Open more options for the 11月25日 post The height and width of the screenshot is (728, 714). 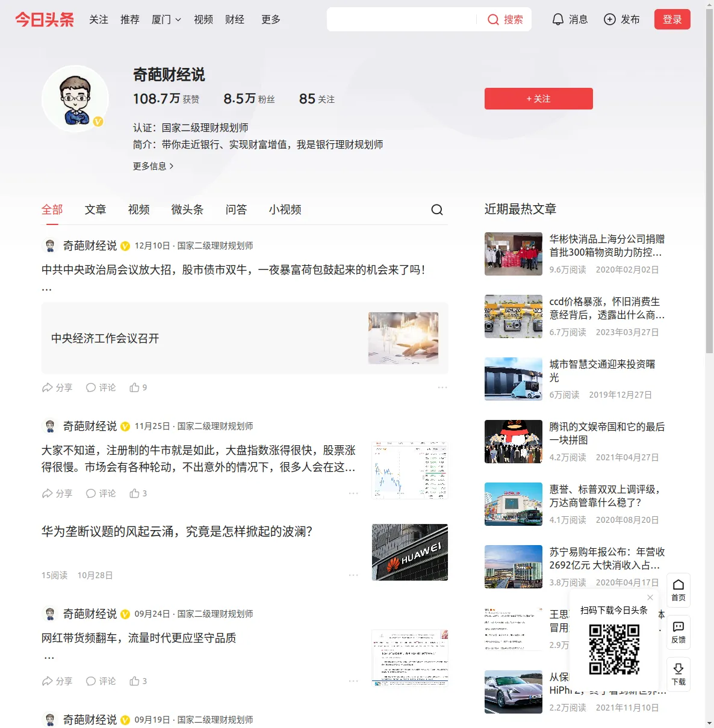(x=353, y=493)
